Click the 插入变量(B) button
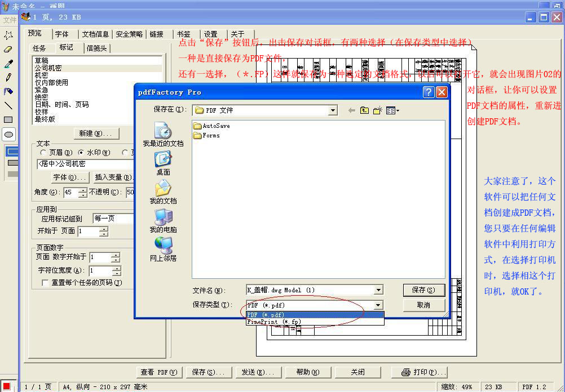The image size is (565, 392). click(113, 177)
